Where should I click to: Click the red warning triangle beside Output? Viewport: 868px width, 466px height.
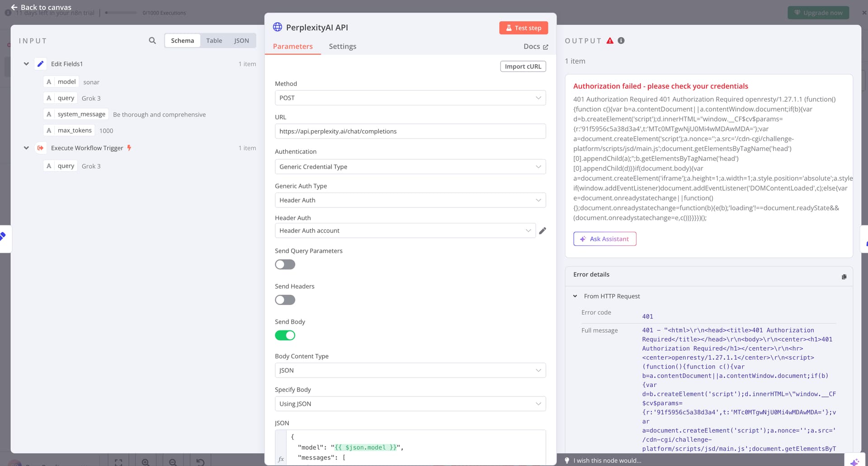[x=610, y=41]
